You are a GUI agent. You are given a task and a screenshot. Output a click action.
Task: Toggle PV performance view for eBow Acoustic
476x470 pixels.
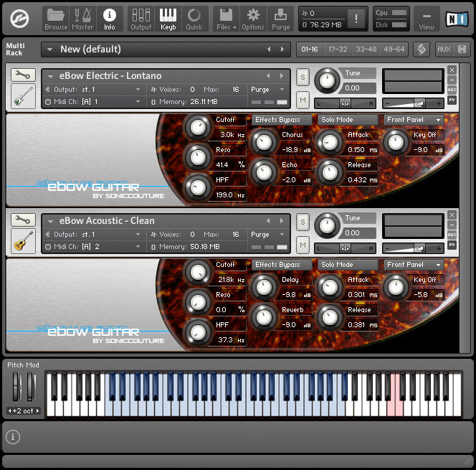coord(452,245)
